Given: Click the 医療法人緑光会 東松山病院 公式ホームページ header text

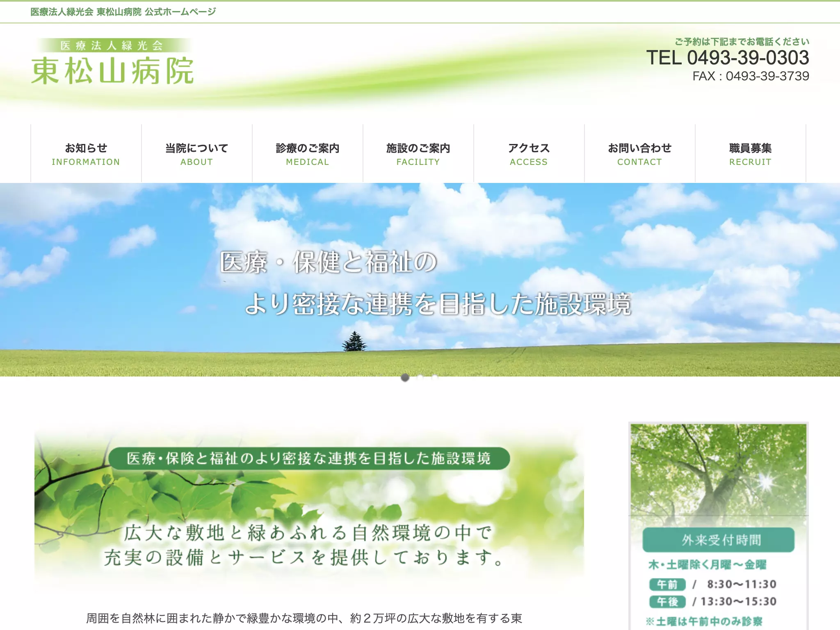Looking at the screenshot, I should [123, 12].
